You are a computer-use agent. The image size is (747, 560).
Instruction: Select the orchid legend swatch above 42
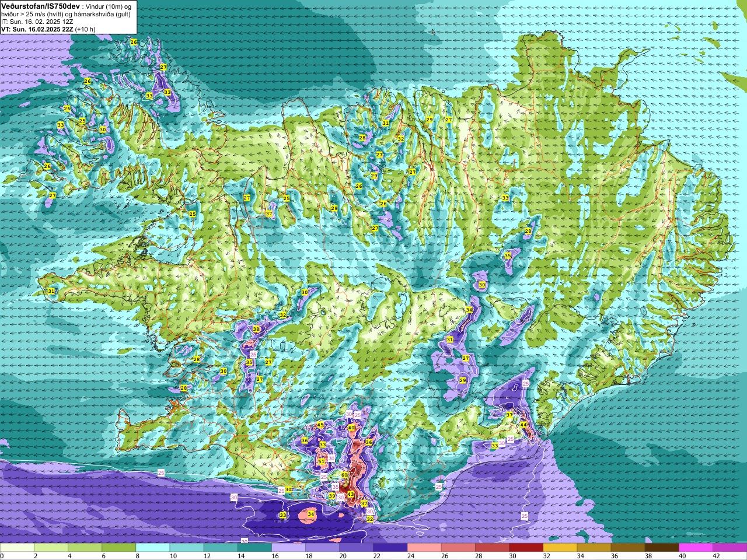(730, 548)
